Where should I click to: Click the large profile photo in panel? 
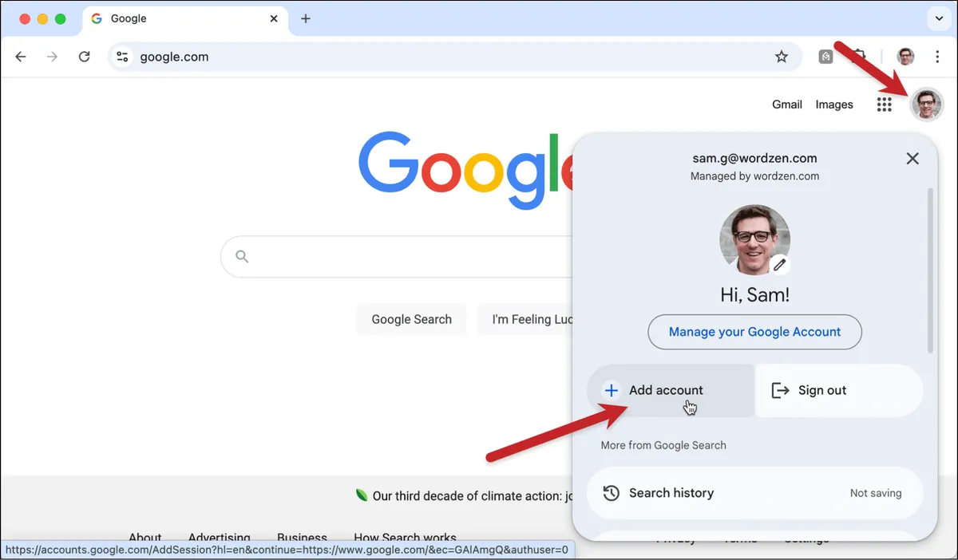pos(754,239)
